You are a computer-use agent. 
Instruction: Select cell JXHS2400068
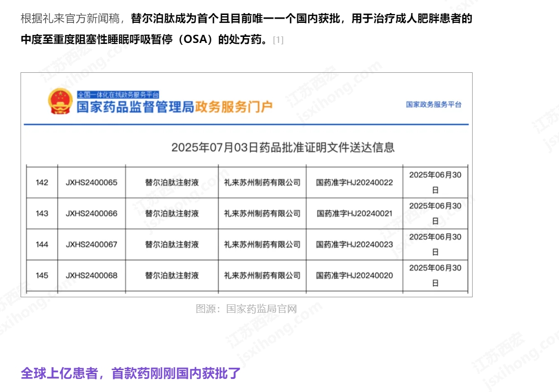tap(91, 275)
